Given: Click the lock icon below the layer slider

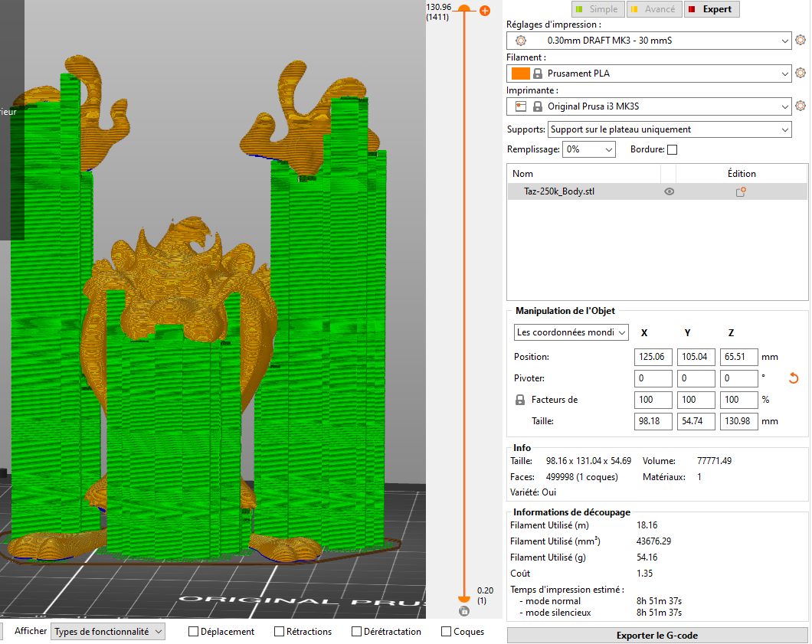Looking at the screenshot, I should [x=463, y=611].
